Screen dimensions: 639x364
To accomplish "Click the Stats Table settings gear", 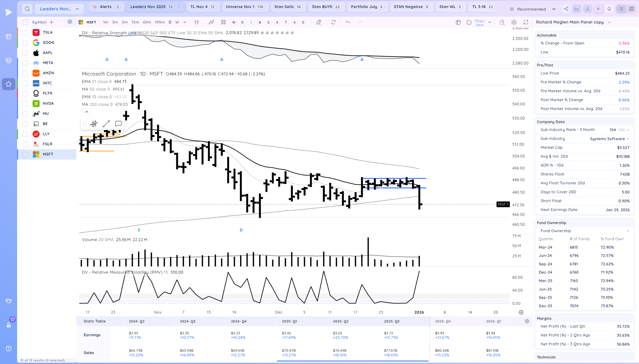I will [x=527, y=321].
